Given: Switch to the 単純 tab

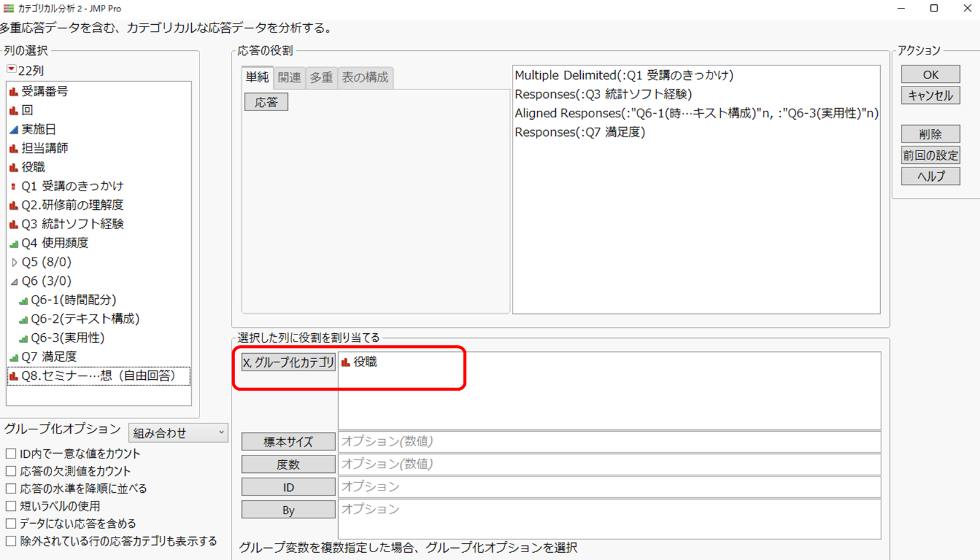Looking at the screenshot, I should [257, 77].
